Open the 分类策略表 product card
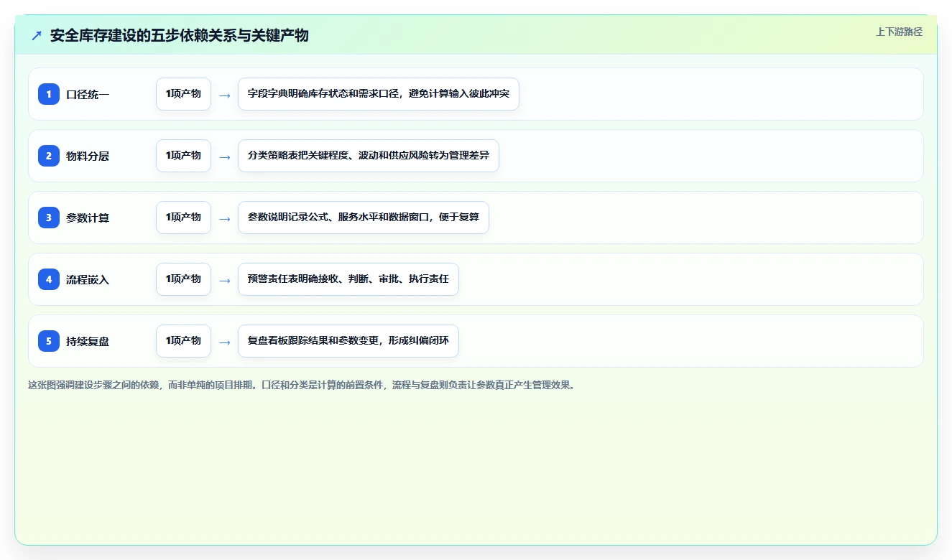Viewport: 952px width, 560px height. (369, 156)
